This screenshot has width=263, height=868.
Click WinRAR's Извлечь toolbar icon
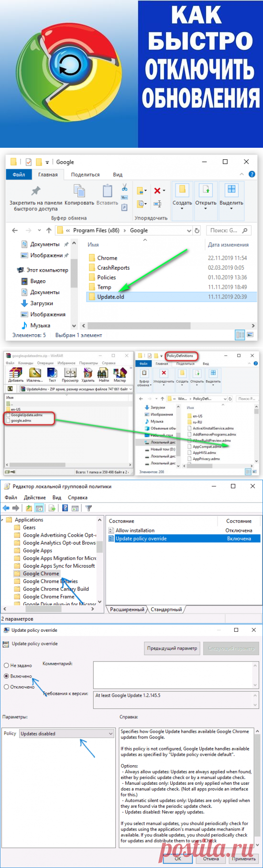point(34,373)
